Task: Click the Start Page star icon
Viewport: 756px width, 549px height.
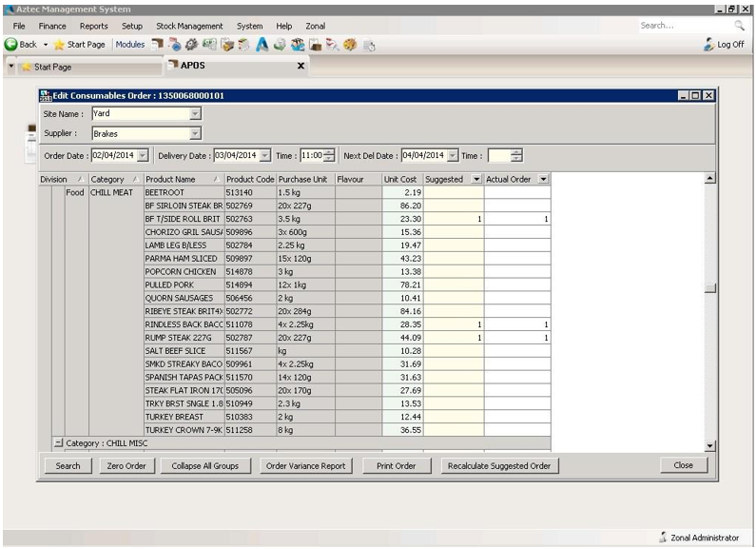Action: pyautogui.click(x=59, y=45)
